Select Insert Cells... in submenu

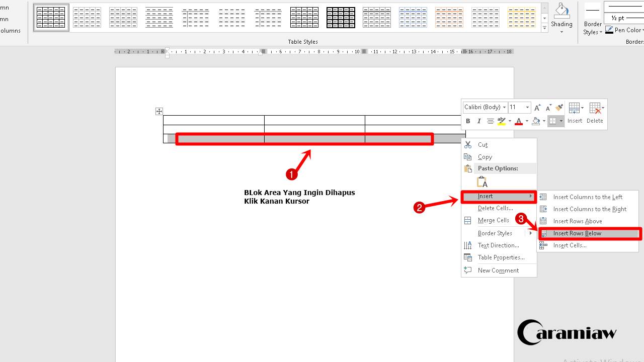pyautogui.click(x=588, y=245)
